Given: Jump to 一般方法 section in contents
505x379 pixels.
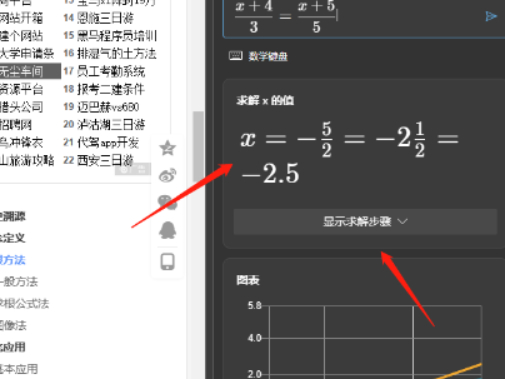Looking at the screenshot, I should 19,282.
